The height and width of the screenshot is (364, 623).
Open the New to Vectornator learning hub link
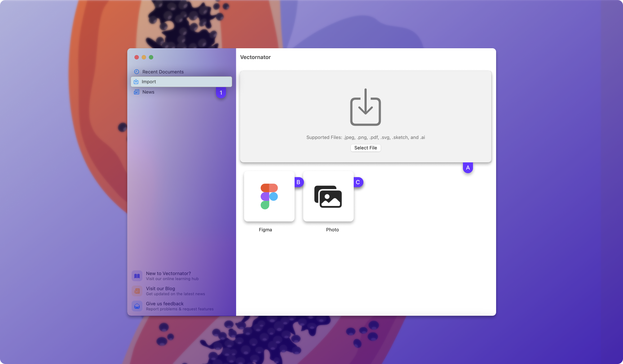[166, 276]
